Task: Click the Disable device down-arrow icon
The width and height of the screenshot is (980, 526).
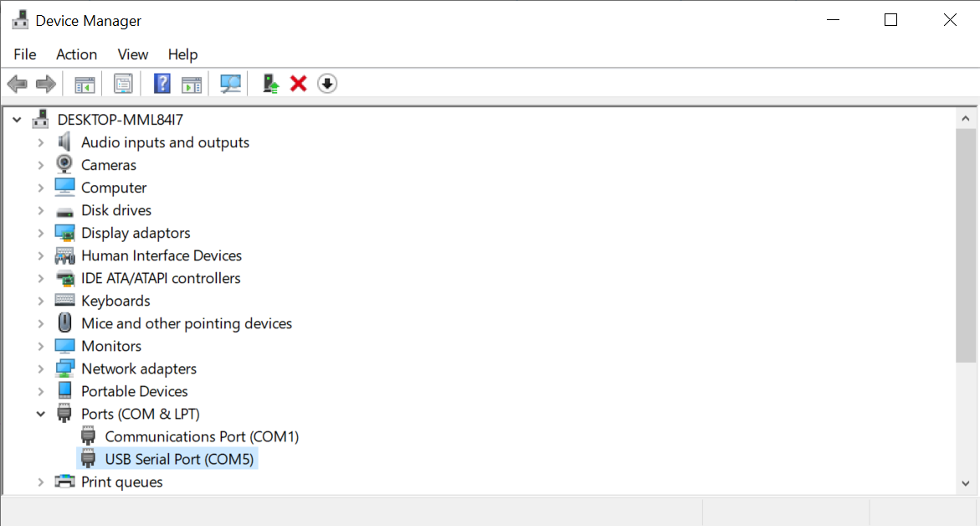Action: [x=327, y=84]
